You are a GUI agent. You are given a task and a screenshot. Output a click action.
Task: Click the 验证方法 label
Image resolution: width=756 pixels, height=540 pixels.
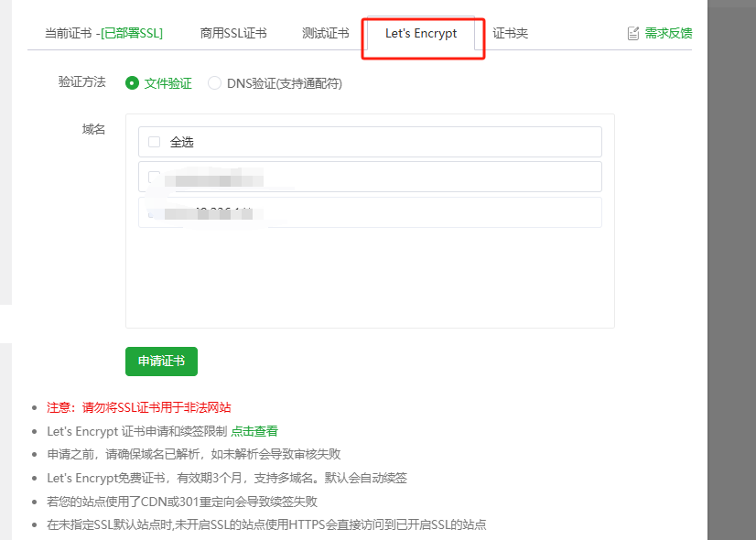tap(82, 82)
